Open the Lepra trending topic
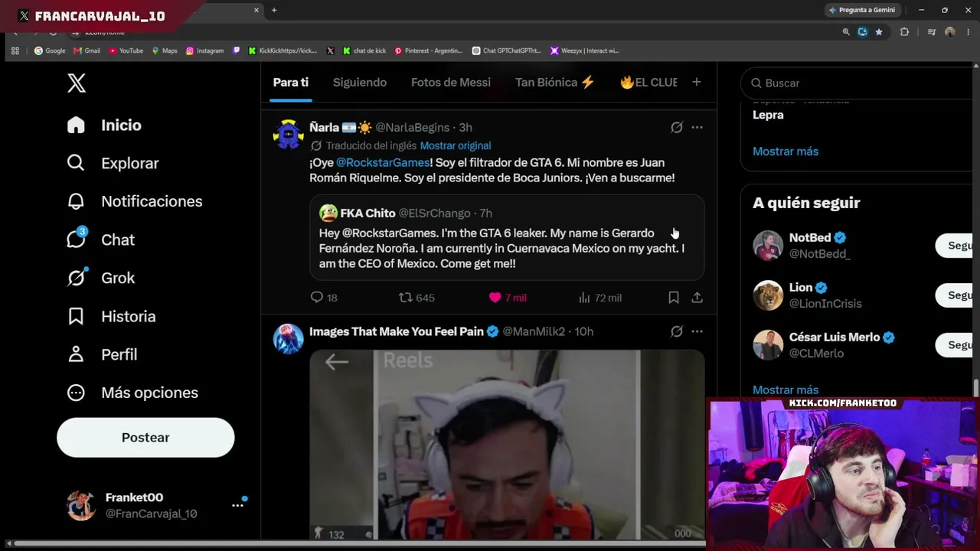This screenshot has width=980, height=551. 768,115
